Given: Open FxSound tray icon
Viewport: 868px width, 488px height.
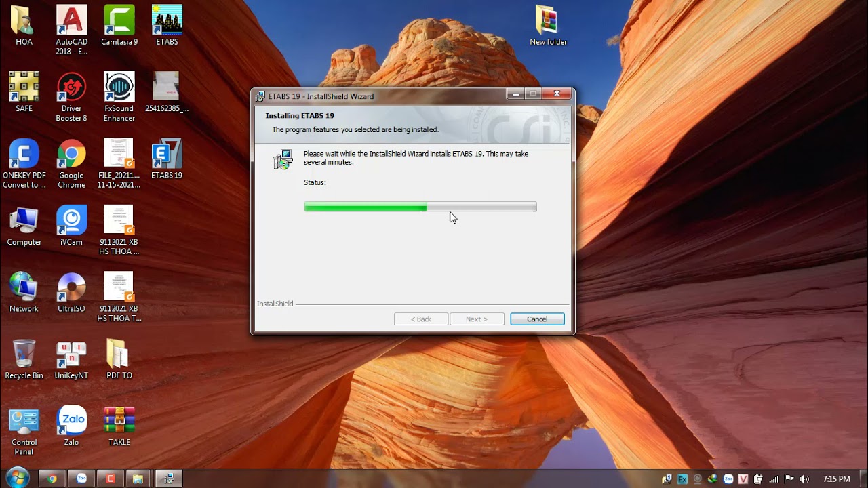Looking at the screenshot, I should 682,479.
